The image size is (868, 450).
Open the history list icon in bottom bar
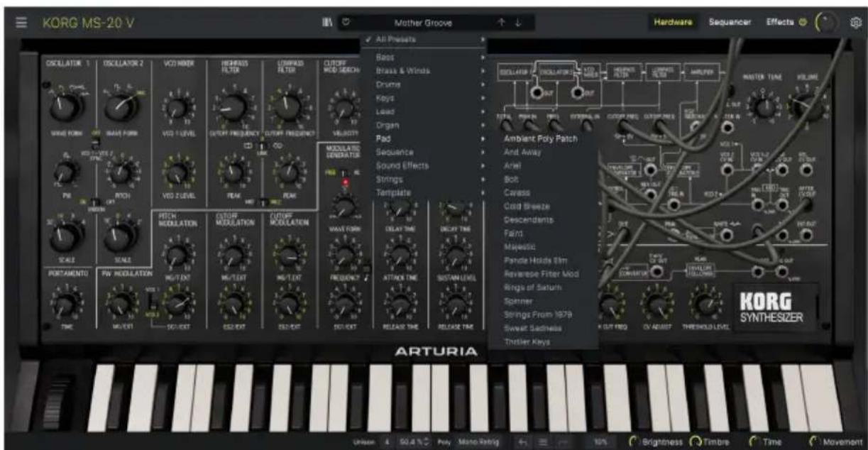tap(543, 442)
